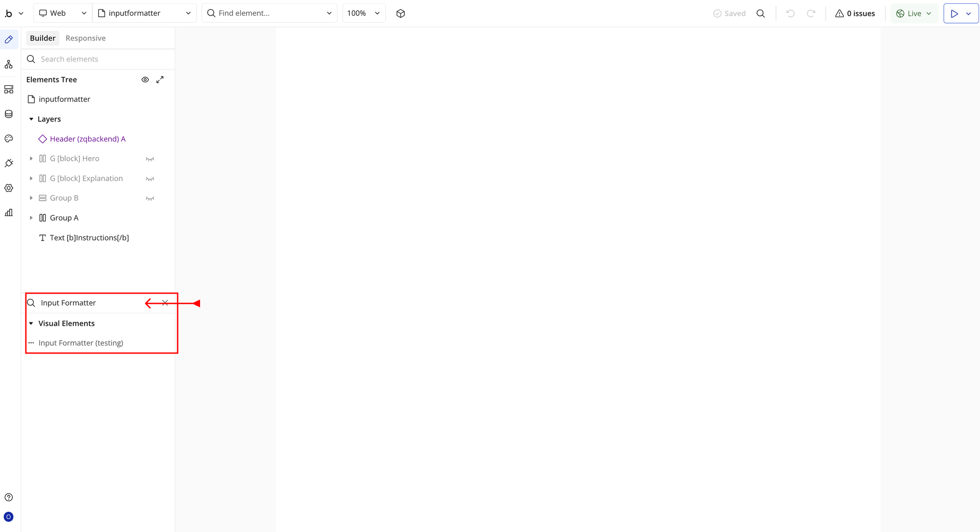Click the undo arrow icon
Image resolution: width=980 pixels, height=532 pixels.
pos(790,13)
